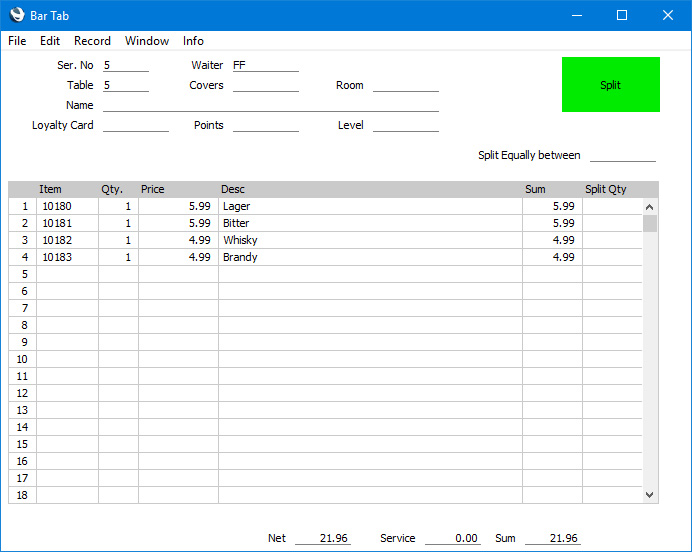Click the Split Qty cell of Lager row
Screen dimensions: 692x552
pos(612,206)
